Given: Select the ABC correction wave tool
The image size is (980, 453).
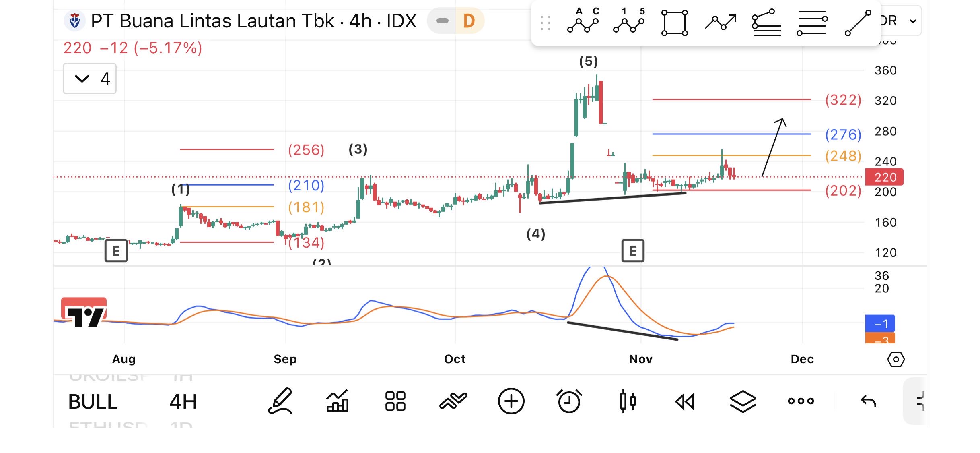Looking at the screenshot, I should tap(583, 21).
